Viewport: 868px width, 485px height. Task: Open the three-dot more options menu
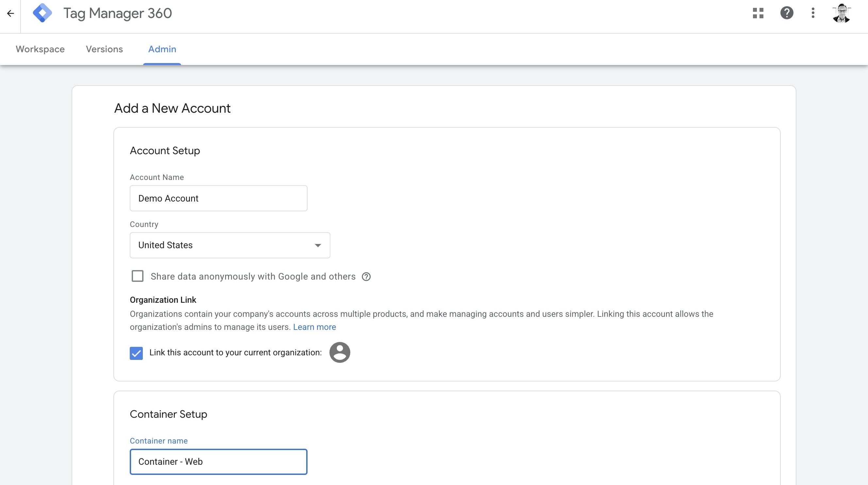click(x=813, y=13)
